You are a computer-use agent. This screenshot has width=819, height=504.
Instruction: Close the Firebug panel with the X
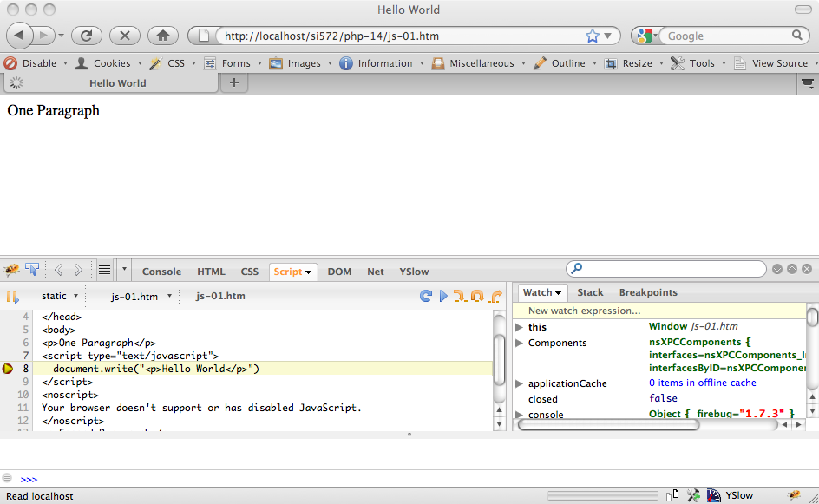(x=807, y=269)
